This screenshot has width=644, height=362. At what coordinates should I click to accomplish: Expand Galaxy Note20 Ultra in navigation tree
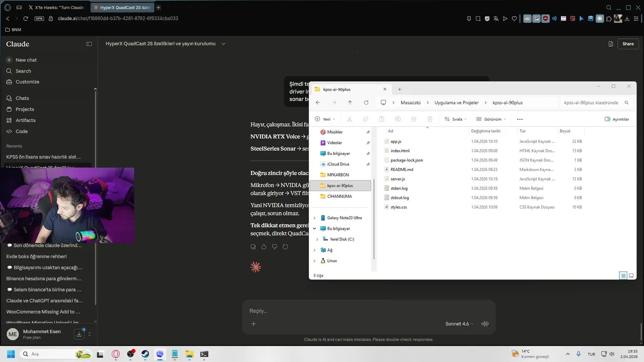pyautogui.click(x=315, y=218)
